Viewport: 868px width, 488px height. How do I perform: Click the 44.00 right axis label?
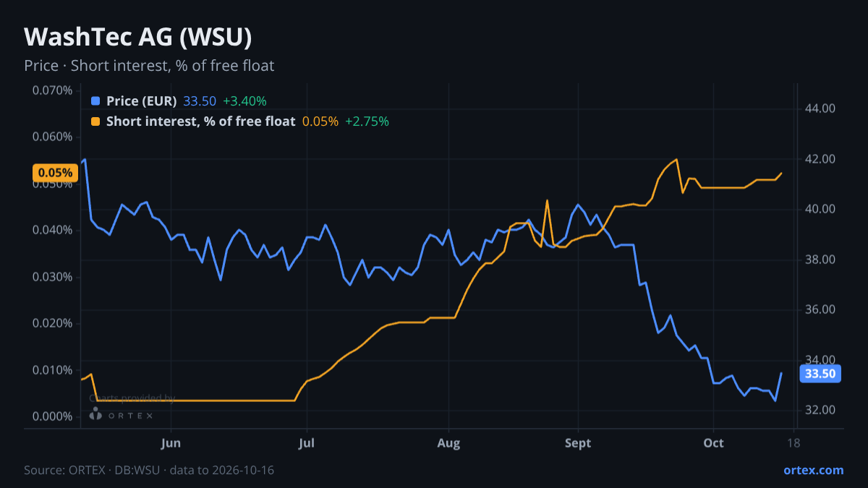[x=820, y=108]
